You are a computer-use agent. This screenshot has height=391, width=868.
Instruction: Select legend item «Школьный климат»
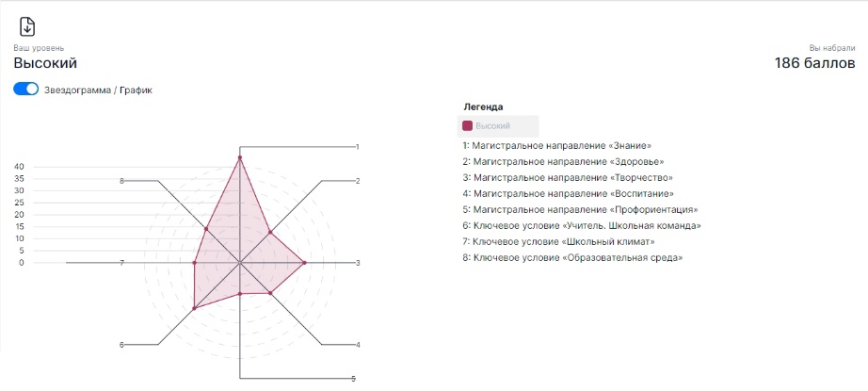pyautogui.click(x=559, y=242)
